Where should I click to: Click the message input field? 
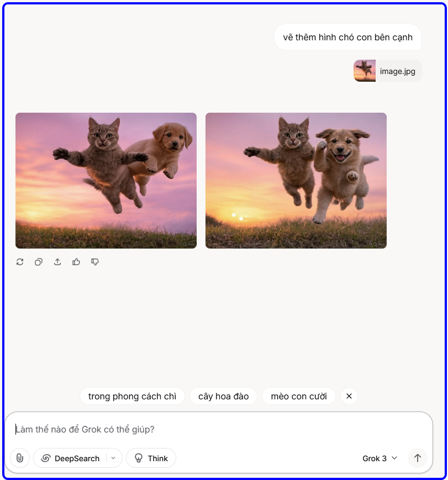pos(219,430)
